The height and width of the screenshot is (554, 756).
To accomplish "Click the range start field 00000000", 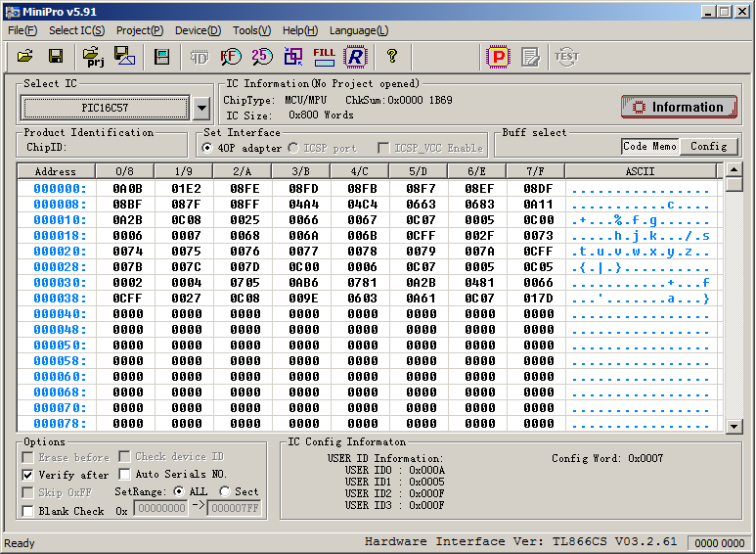I will [x=160, y=508].
